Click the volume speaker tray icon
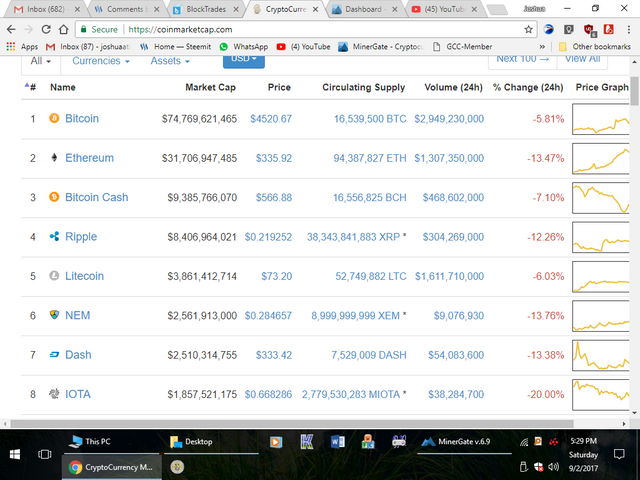 (553, 467)
